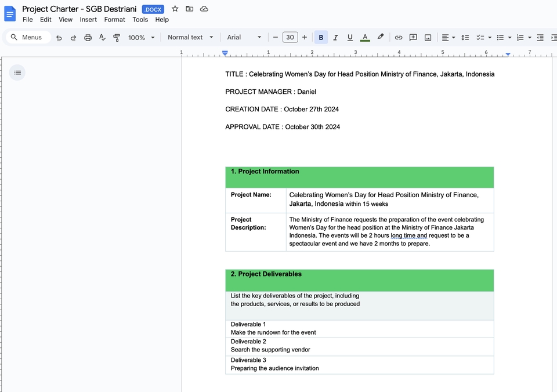557x392 pixels.
Task: Run spelling and grammar check
Action: click(102, 38)
